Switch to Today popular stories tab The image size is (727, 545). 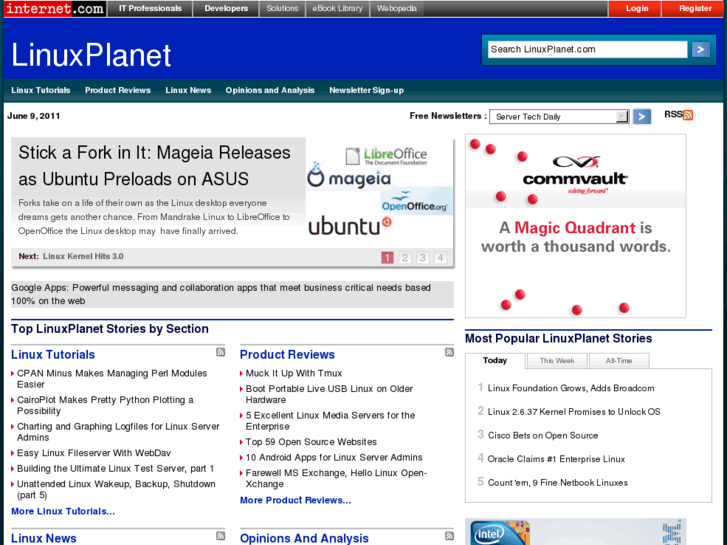click(495, 360)
